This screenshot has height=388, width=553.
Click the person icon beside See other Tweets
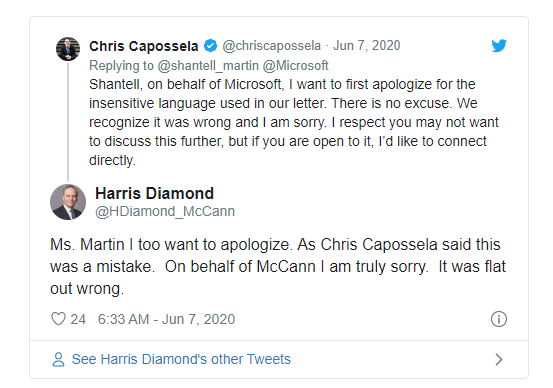click(59, 359)
